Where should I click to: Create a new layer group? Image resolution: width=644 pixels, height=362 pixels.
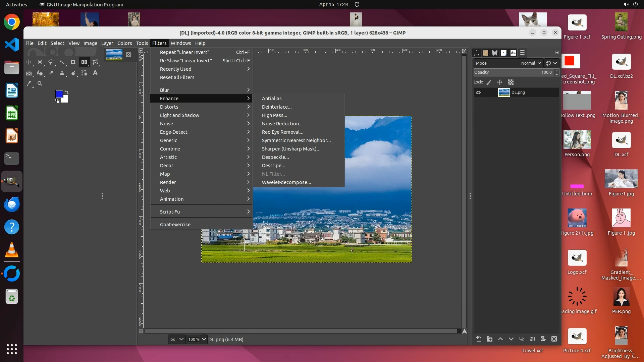(490, 339)
